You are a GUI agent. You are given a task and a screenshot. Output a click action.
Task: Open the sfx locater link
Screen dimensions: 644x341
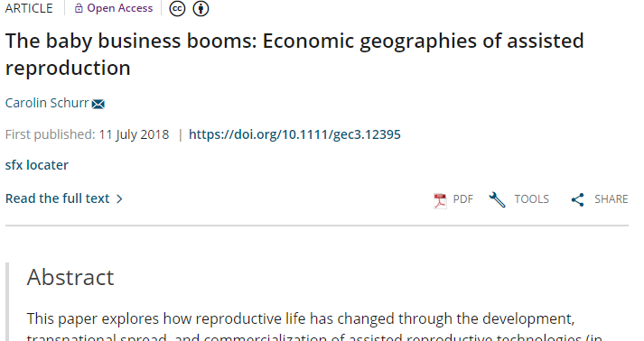click(36, 165)
